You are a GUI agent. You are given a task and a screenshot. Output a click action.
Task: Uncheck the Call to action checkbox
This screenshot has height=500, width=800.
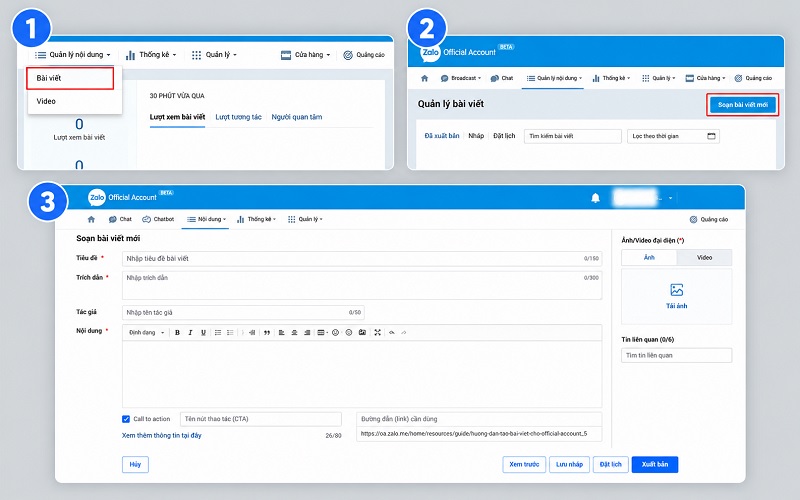pyautogui.click(x=126, y=419)
